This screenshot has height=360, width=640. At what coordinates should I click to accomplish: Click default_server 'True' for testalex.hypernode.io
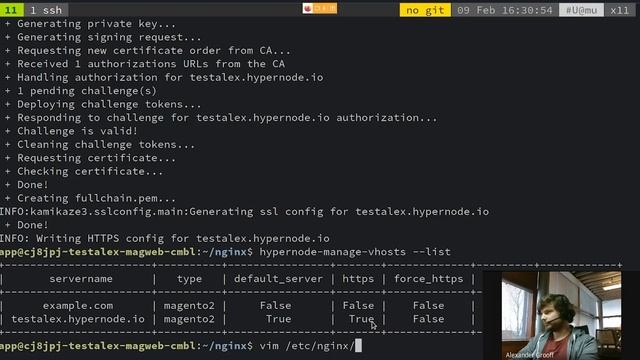pos(278,319)
